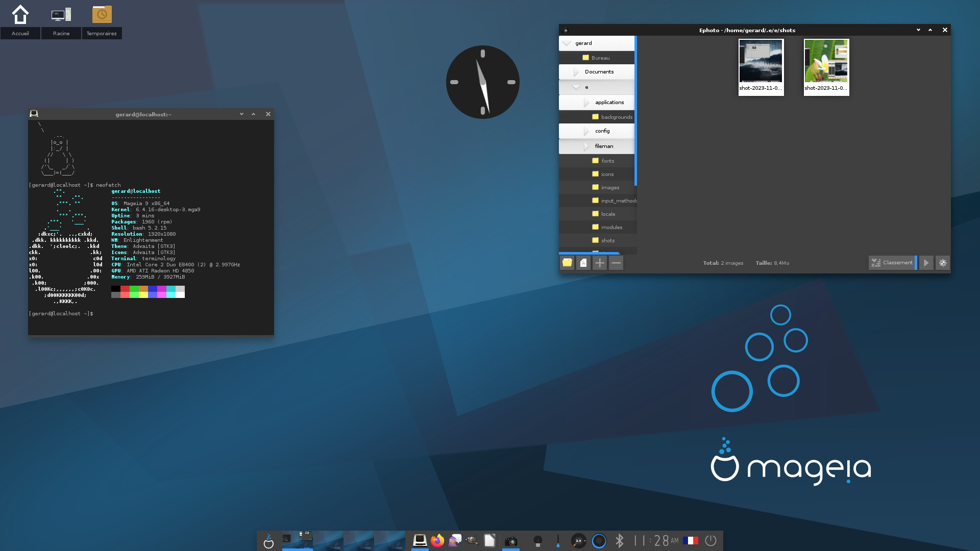980x551 pixels.
Task: Start the Ephoto slideshow play button
Action: coord(926,263)
